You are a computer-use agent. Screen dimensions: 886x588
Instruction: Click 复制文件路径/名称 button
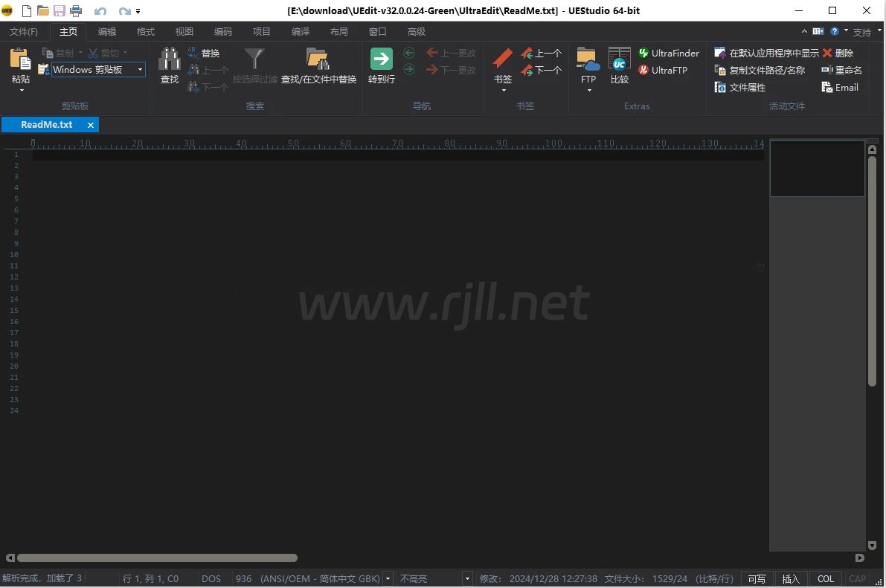click(x=760, y=71)
